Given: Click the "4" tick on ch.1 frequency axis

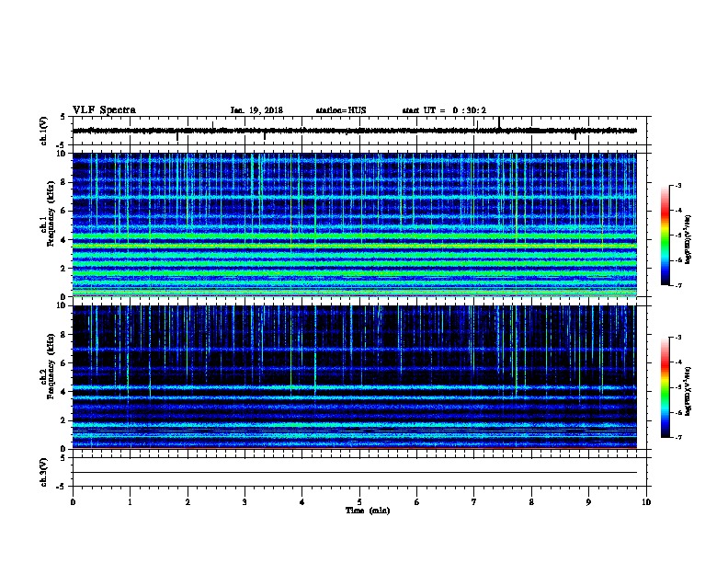Looking at the screenshot, I should [63, 240].
